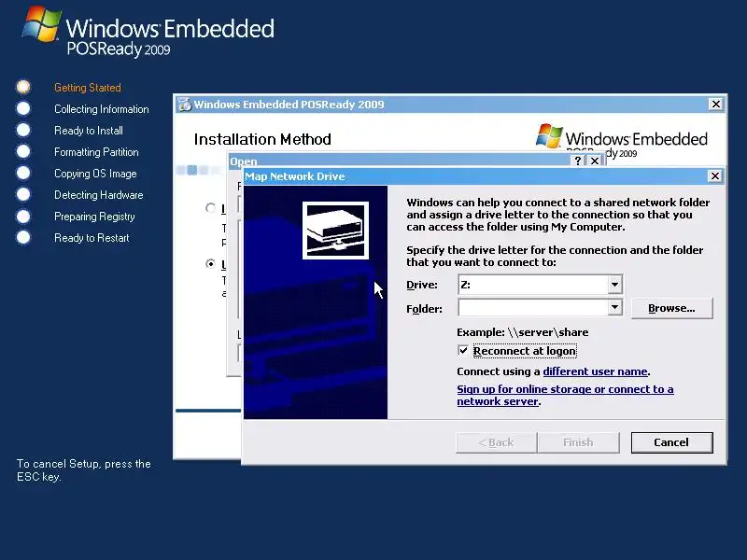
Task: Uncheck Reconnect at logon checkbox
Action: click(x=462, y=351)
